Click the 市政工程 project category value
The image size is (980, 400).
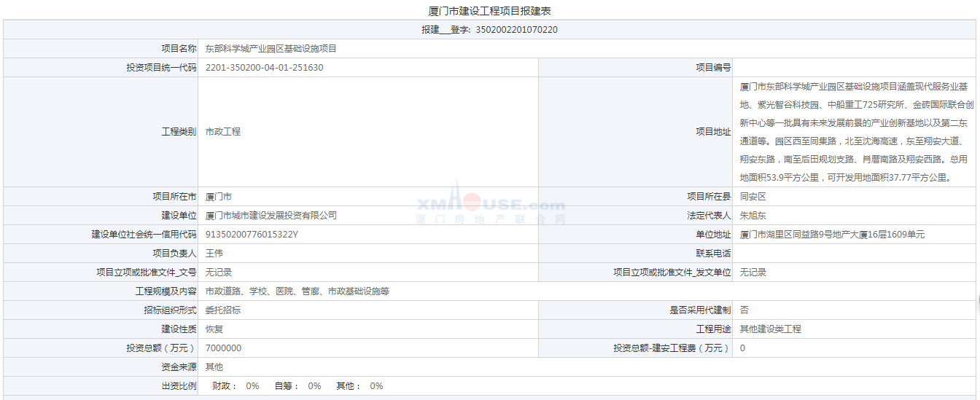[222, 132]
